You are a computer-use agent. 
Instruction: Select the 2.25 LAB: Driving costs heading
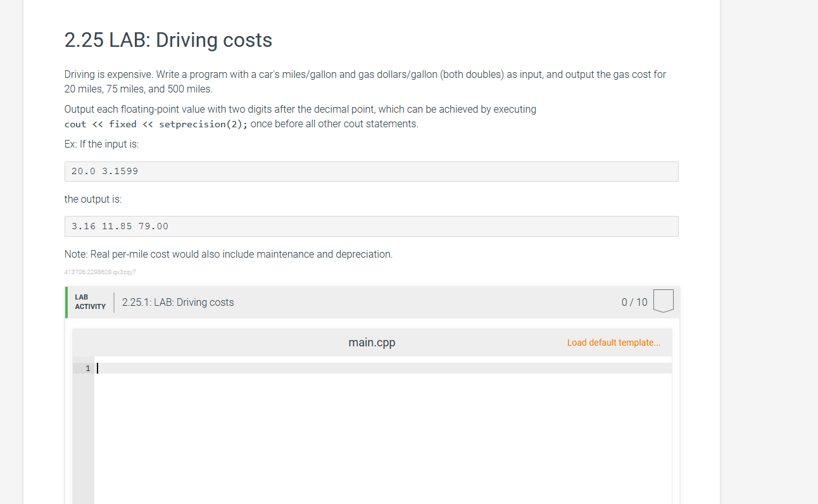pyautogui.click(x=167, y=40)
